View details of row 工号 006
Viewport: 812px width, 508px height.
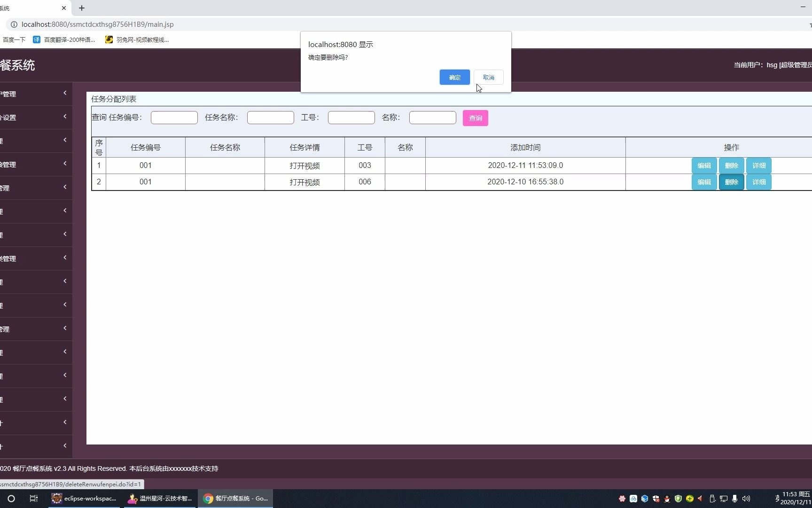coord(759,182)
